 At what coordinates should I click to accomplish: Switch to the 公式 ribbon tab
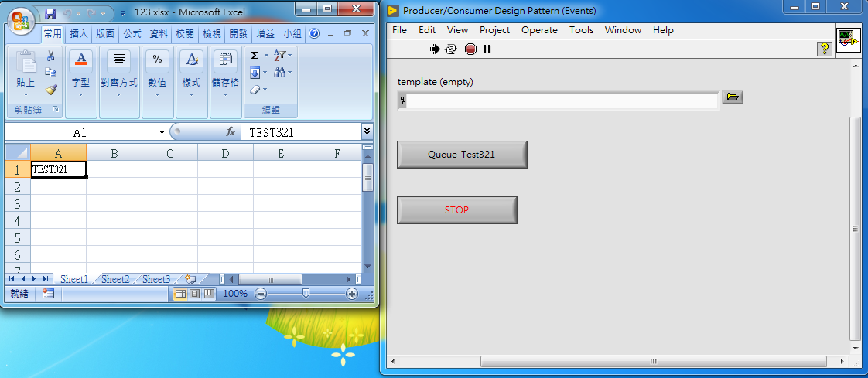132,34
